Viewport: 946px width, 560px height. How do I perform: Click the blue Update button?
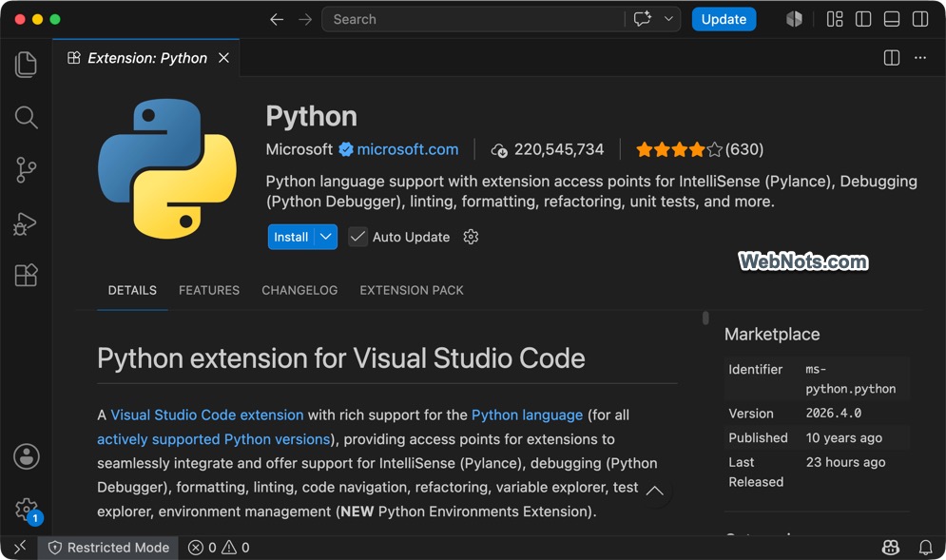pyautogui.click(x=724, y=19)
